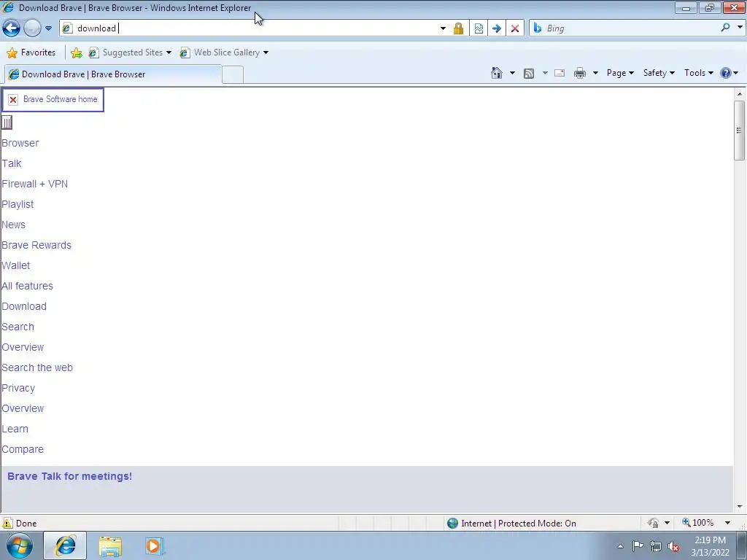Click the muted volume tray icon

pos(673,546)
